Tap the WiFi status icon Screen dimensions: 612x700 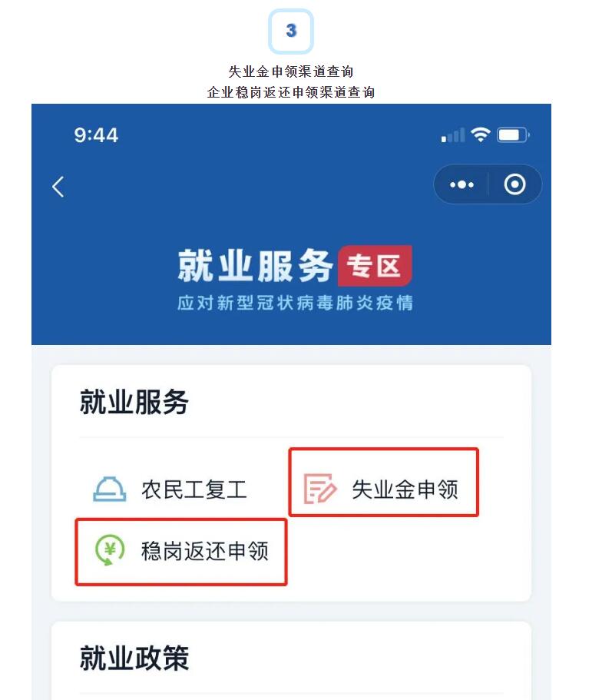(481, 134)
